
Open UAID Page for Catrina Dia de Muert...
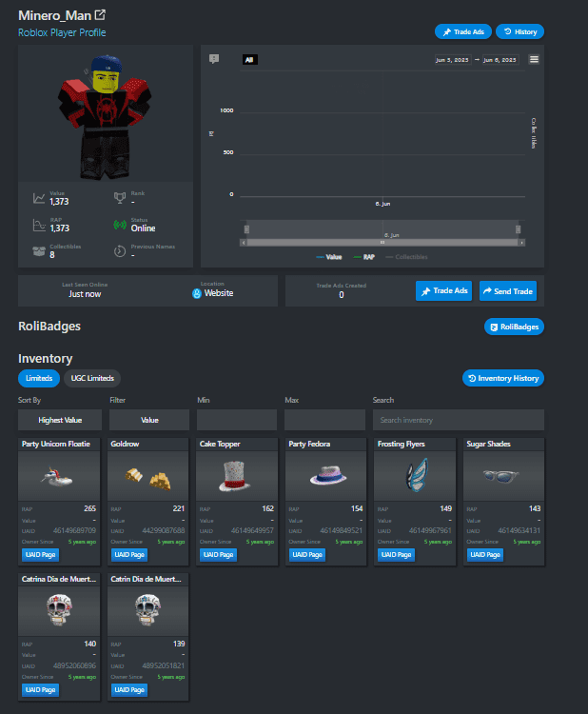pos(41,690)
